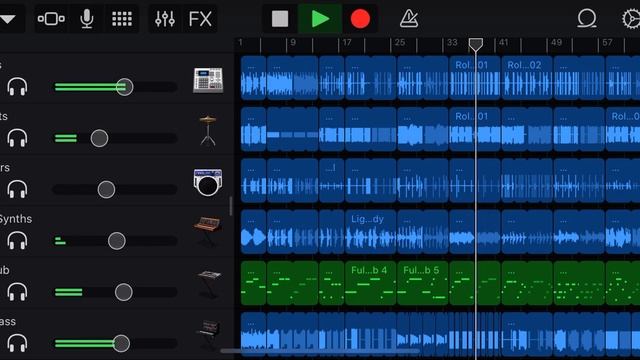This screenshot has height=360, width=640.
Task: Tap the microphone input icon
Action: point(87,19)
